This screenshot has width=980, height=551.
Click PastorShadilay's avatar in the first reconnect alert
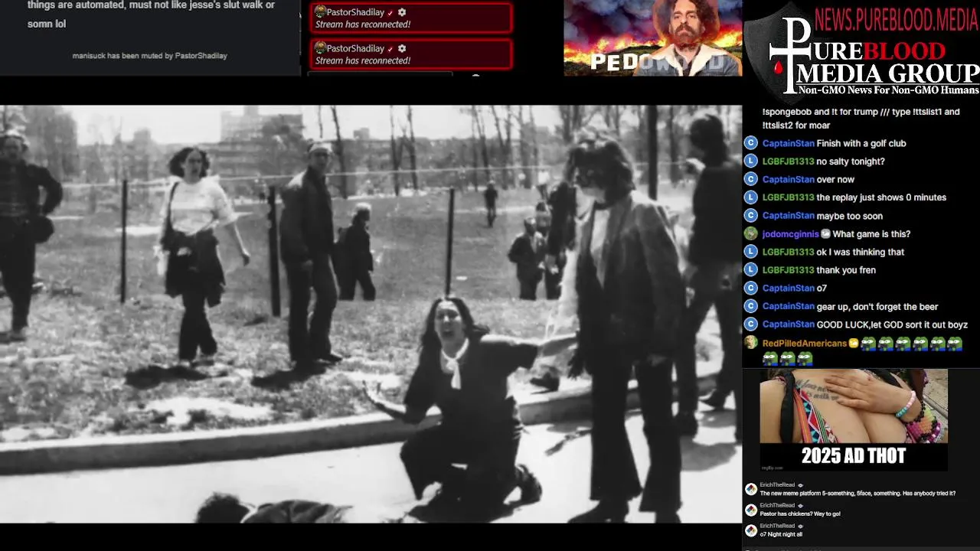coord(320,11)
